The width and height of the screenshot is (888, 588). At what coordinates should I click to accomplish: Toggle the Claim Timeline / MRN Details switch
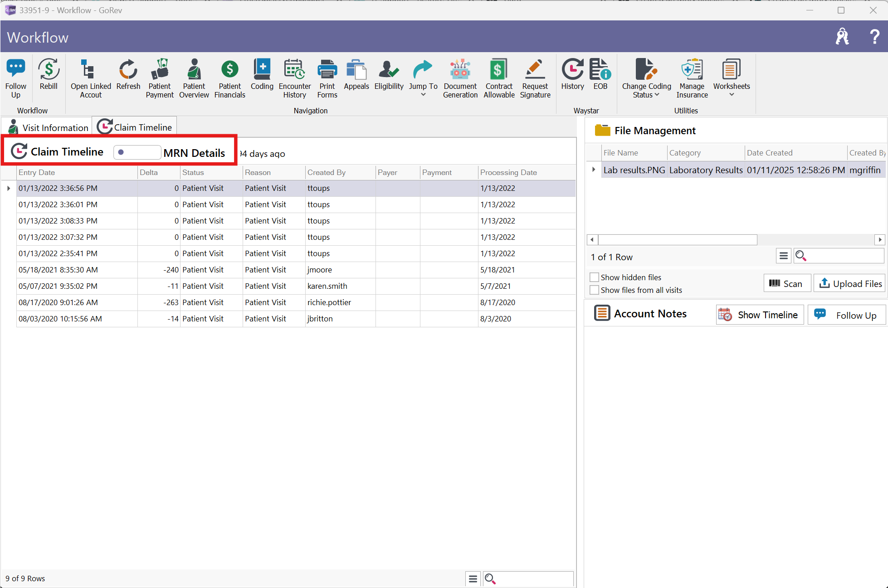point(137,152)
